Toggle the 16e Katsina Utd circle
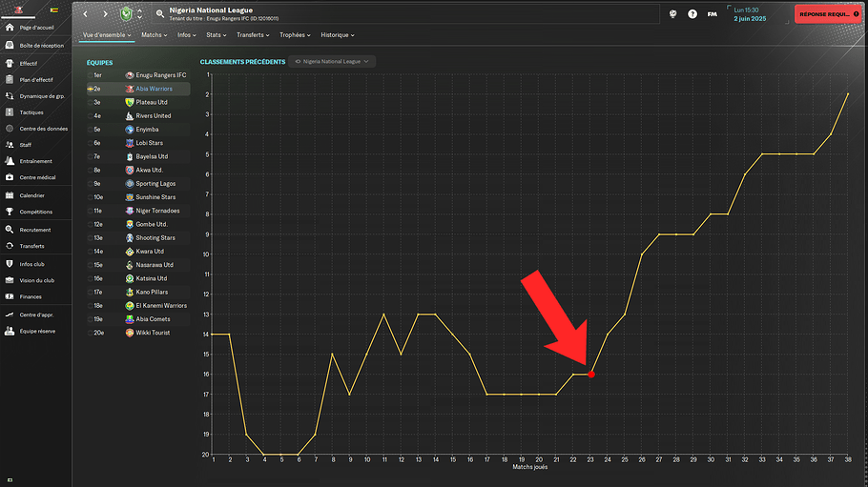Image resolution: width=868 pixels, height=487 pixels. [91, 278]
